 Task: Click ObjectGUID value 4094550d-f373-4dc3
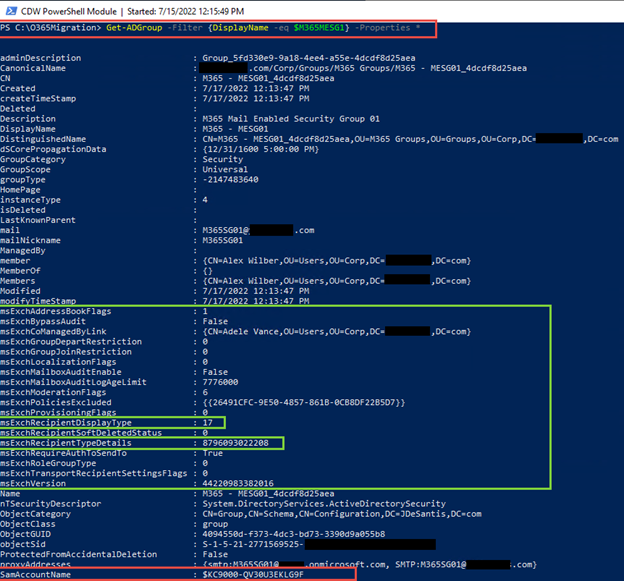click(x=294, y=534)
